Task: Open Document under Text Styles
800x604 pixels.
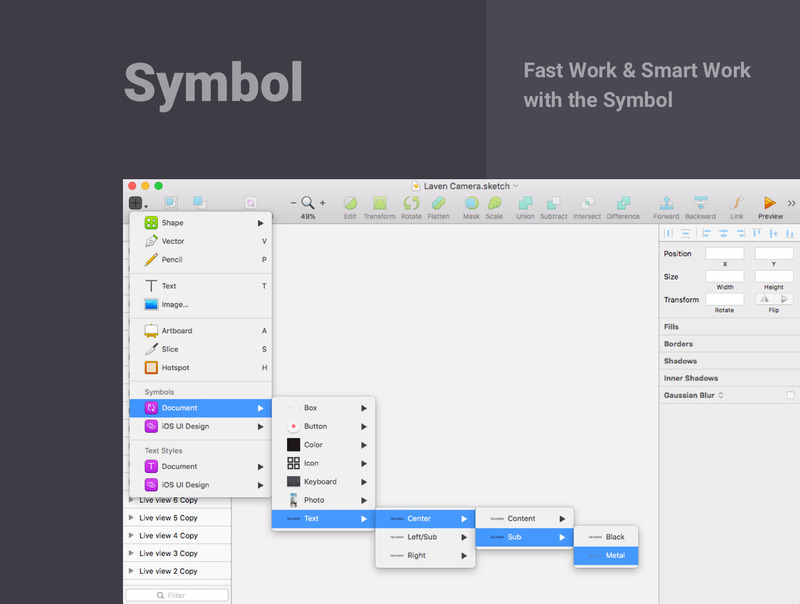Action: coord(201,467)
